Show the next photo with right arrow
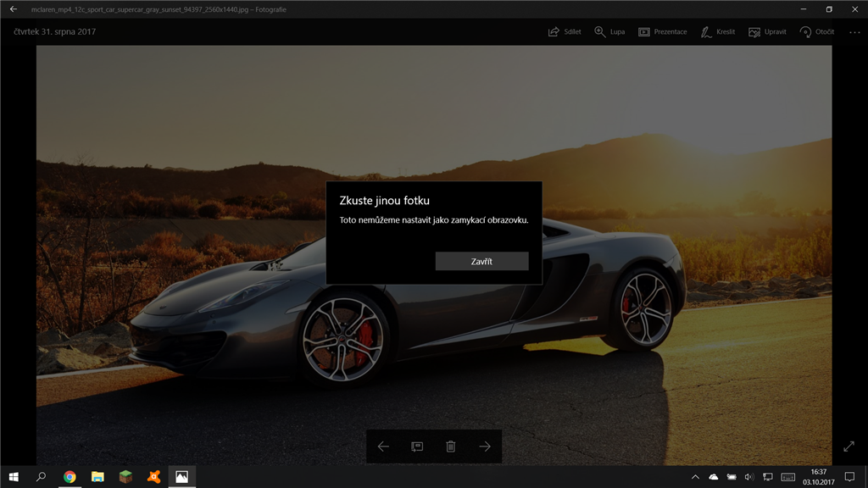868x488 pixels. (x=485, y=446)
